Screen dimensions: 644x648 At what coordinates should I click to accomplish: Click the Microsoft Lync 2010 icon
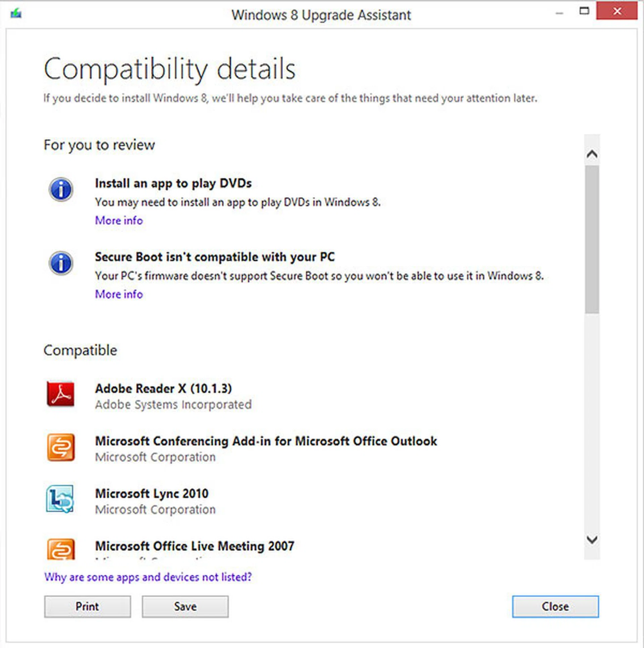click(60, 499)
